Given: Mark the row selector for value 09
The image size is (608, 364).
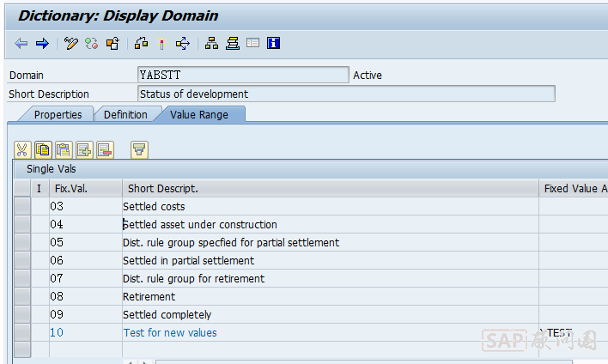Looking at the screenshot, I should pyautogui.click(x=22, y=314).
